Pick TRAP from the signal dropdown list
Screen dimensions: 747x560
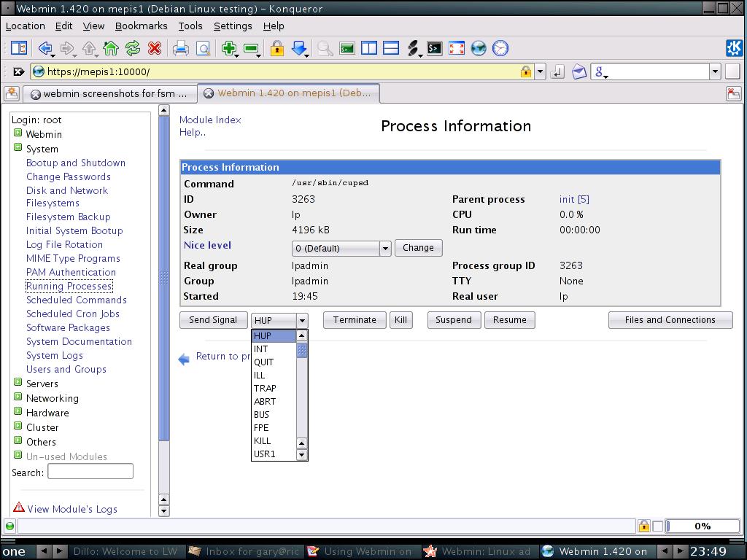(x=274, y=388)
